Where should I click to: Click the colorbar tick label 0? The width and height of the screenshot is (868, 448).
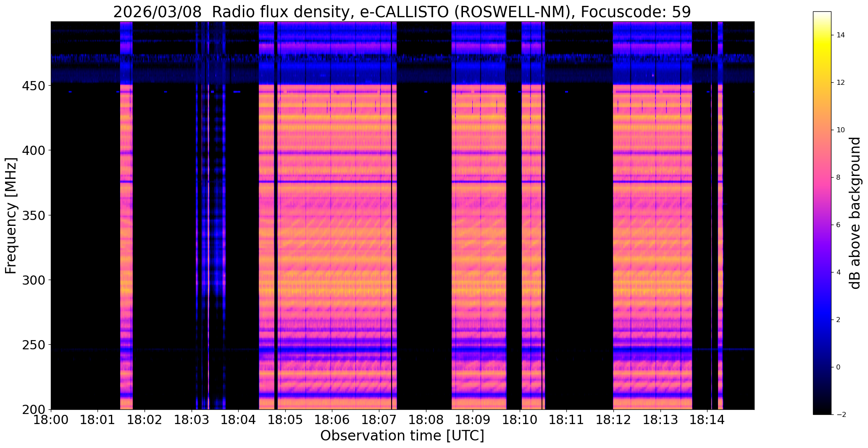[x=839, y=367]
